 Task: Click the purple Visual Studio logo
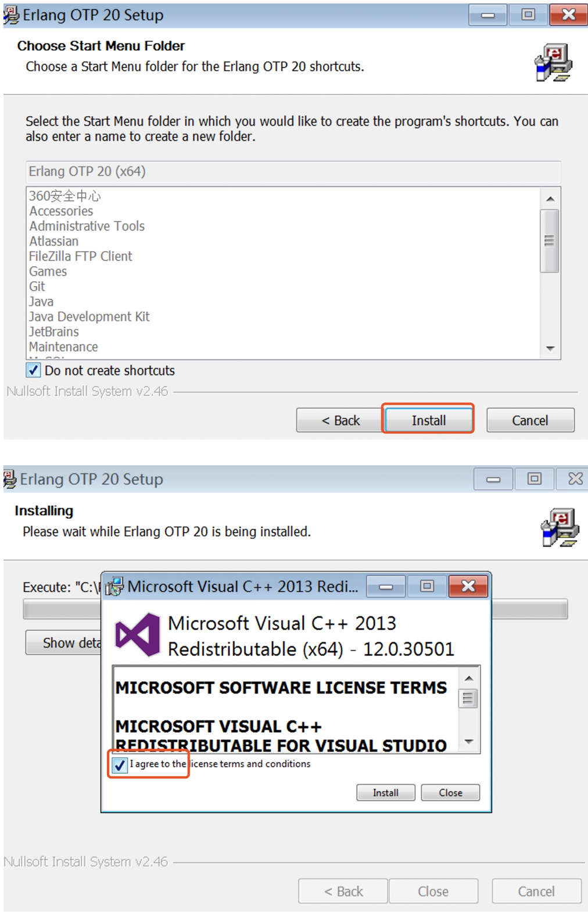click(x=138, y=634)
